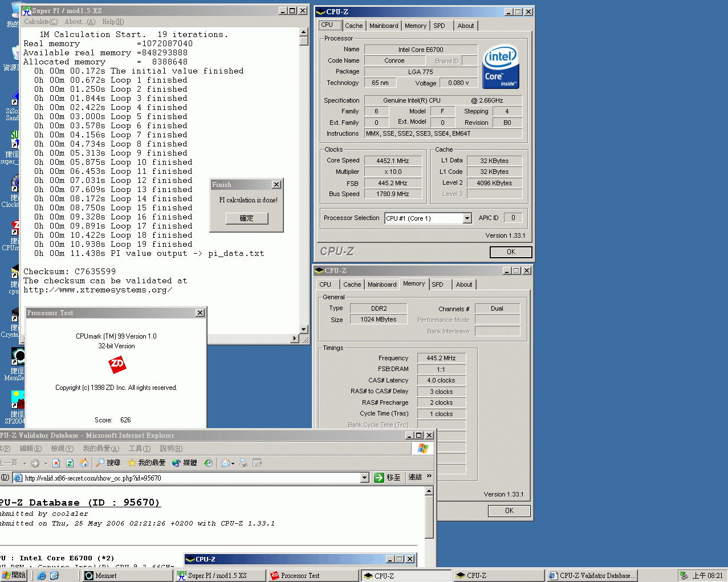This screenshot has width=728, height=582.
Task: Launch Internet Explorer from quick launch bar
Action: pyautogui.click(x=42, y=576)
